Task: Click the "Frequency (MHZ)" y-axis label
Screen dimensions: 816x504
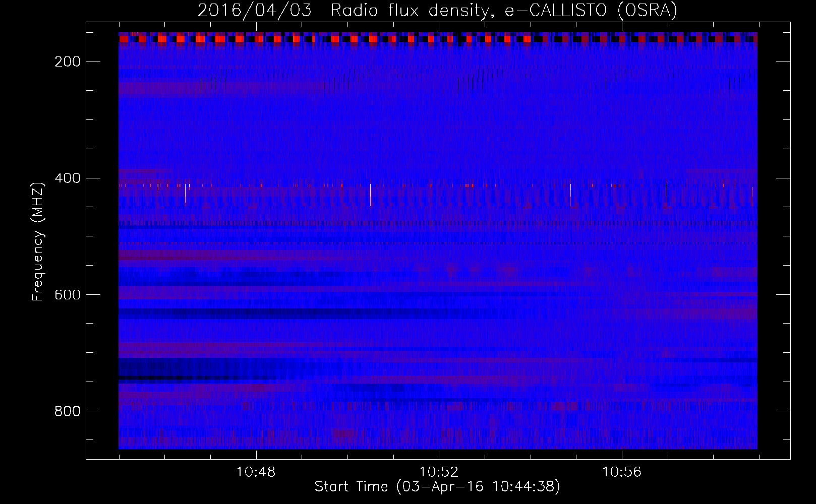Action: click(38, 241)
